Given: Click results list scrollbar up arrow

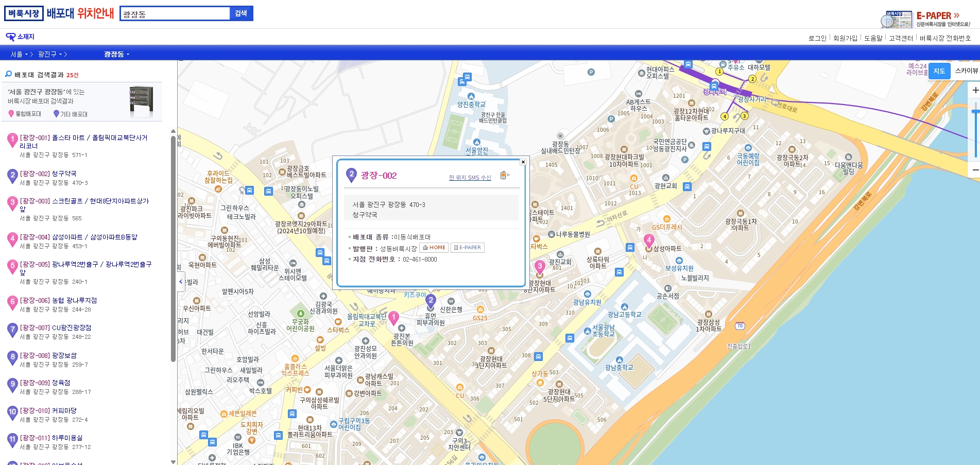Looking at the screenshot, I should (173, 131).
